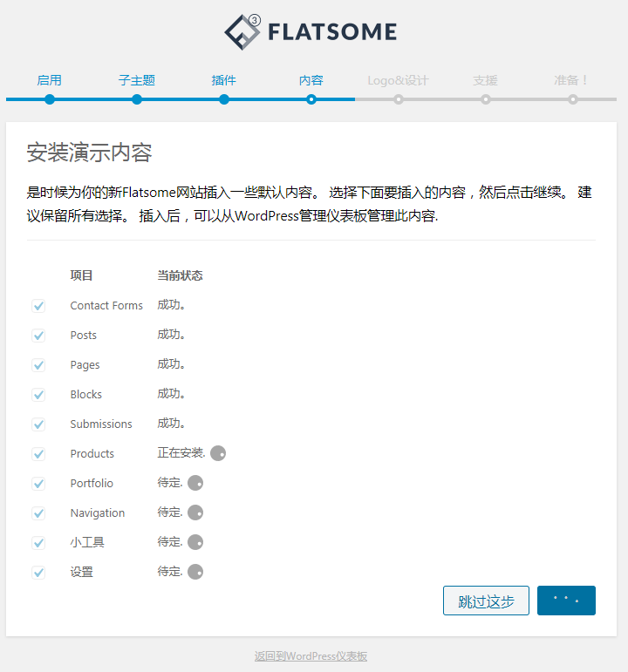
Task: Click the 跳过这步 button
Action: (x=486, y=601)
